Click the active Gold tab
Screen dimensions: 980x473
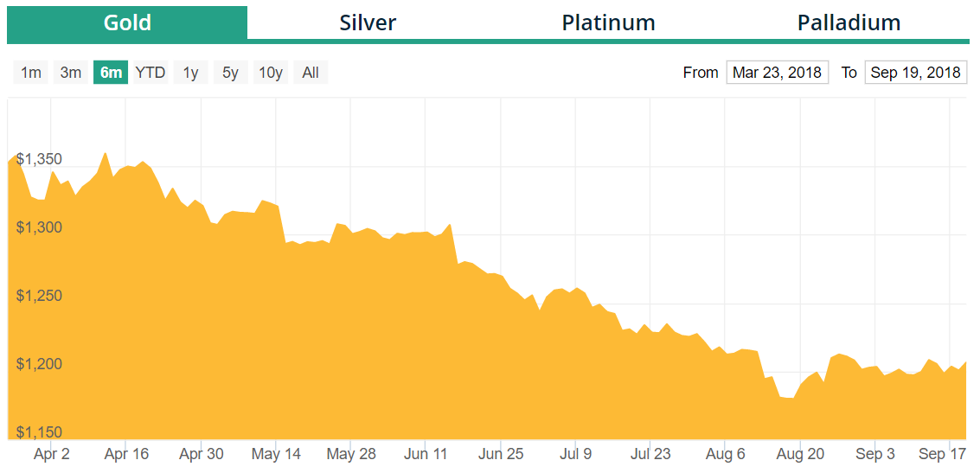127,22
